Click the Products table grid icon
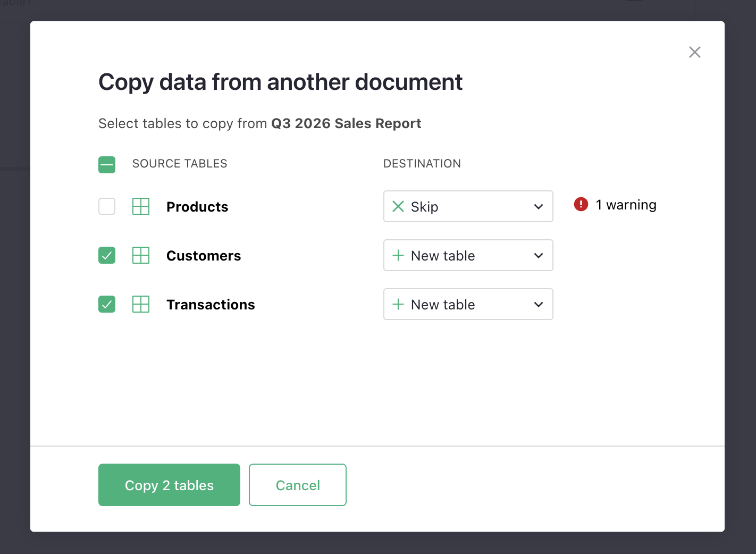Viewport: 756px width, 554px height. (141, 206)
